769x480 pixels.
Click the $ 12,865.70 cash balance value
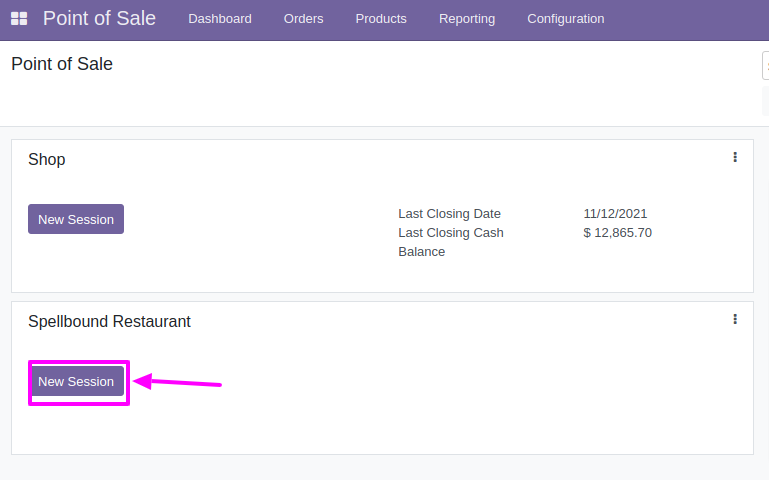[x=617, y=232]
